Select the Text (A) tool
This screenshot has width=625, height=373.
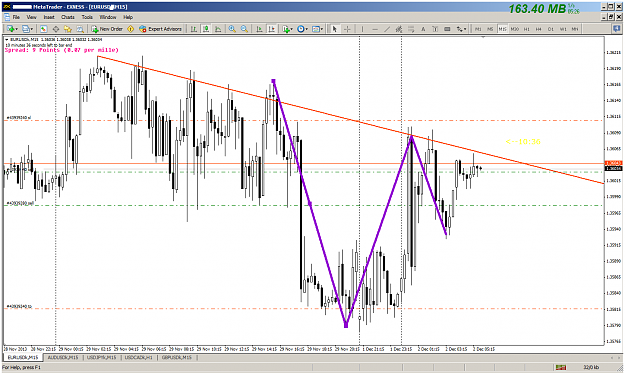click(x=423, y=29)
